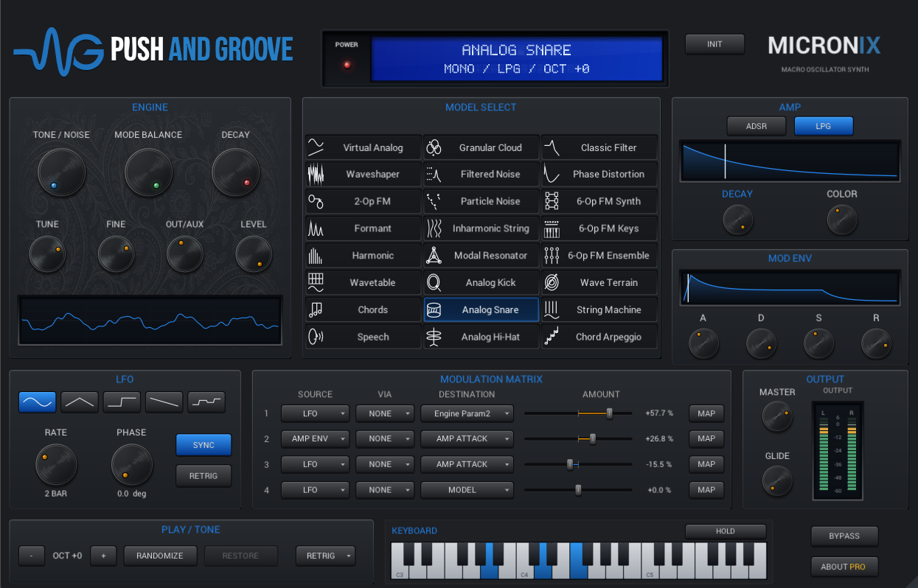Image resolution: width=918 pixels, height=588 pixels.
Task: Pick the Chords music note icon
Action: click(316, 309)
